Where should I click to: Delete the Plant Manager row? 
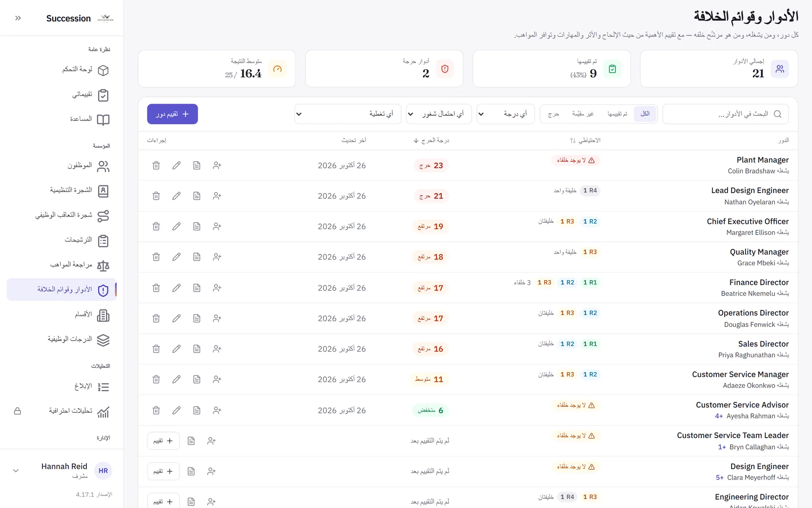pos(156,165)
